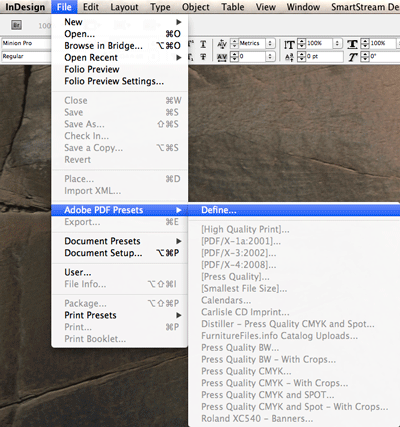Toggle the strikethrough T button
Image resolution: width=400 pixels, height=427 pixels.
pos(203,57)
